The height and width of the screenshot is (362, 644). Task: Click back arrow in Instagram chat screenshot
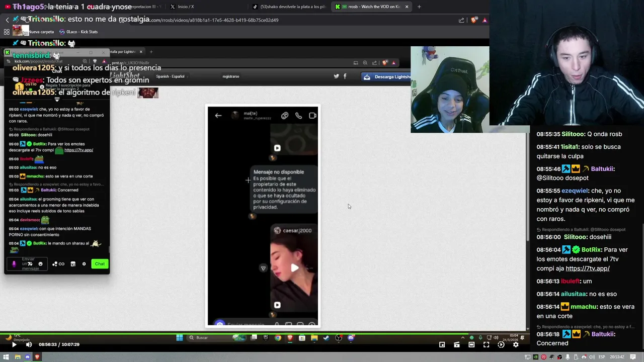coord(218,116)
